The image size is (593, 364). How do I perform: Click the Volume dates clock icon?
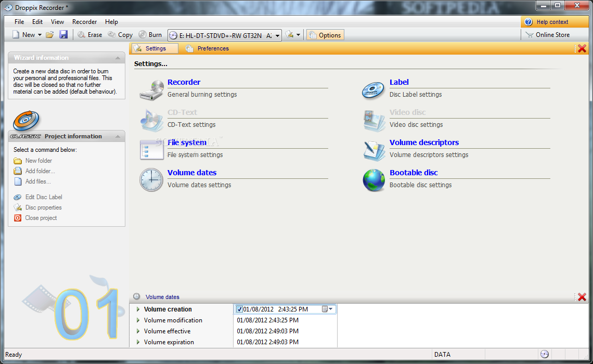click(x=151, y=180)
